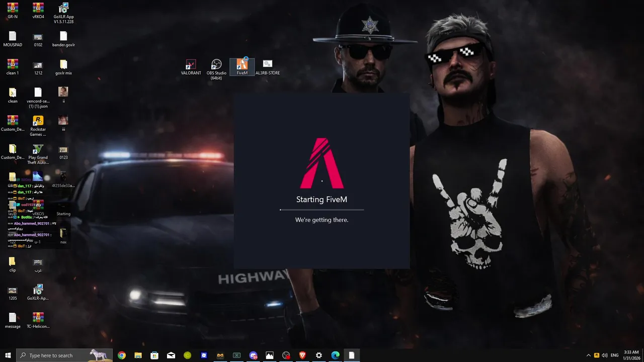Open Google Chrome from taskbar

[x=122, y=355]
